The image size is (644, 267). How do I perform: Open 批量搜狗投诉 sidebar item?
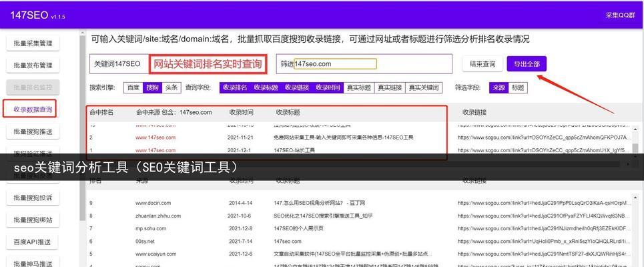tap(33, 198)
